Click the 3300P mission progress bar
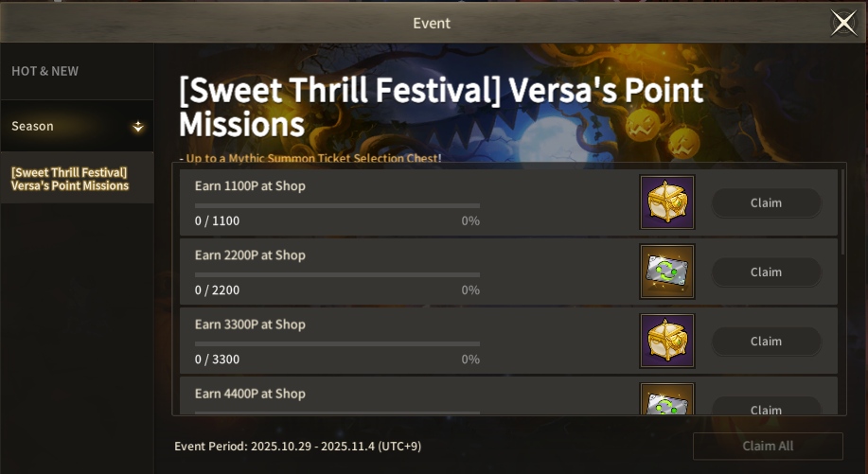 (x=337, y=343)
